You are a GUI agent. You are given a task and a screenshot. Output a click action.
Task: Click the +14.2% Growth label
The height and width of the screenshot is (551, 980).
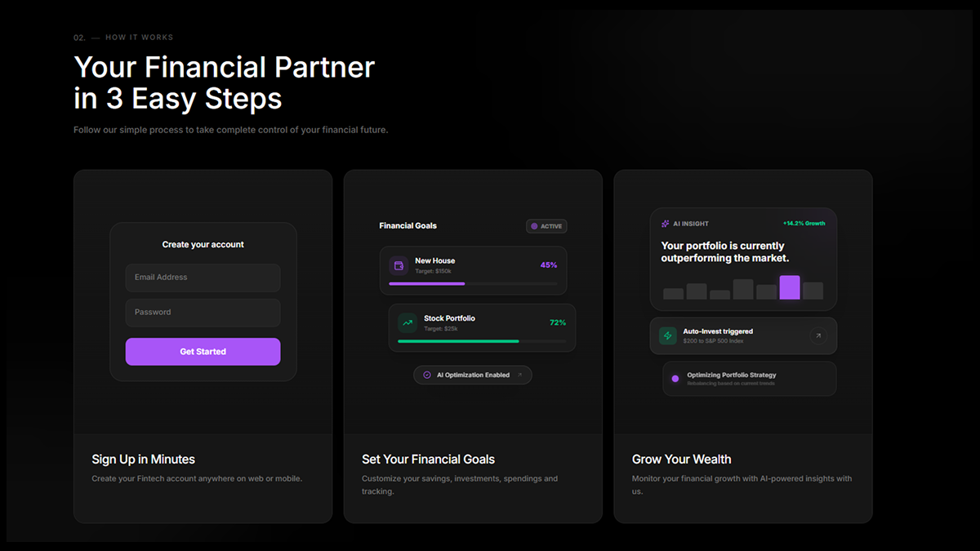coord(804,224)
